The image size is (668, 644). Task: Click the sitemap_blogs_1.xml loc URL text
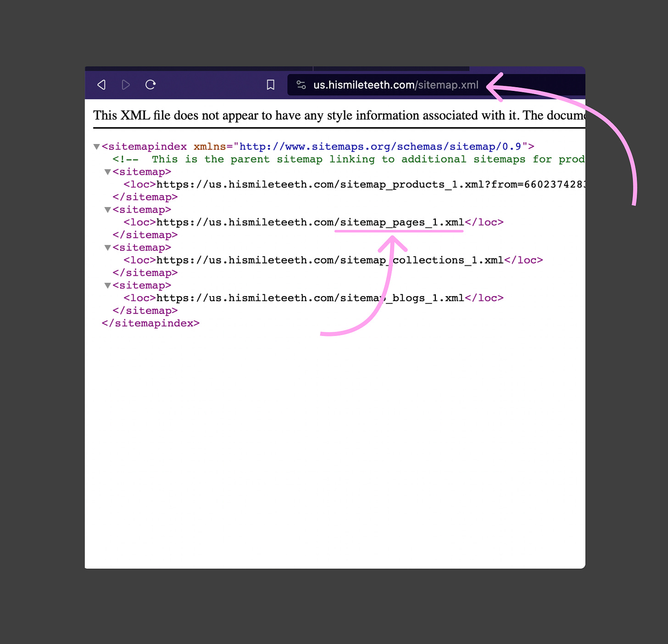pyautogui.click(x=310, y=298)
